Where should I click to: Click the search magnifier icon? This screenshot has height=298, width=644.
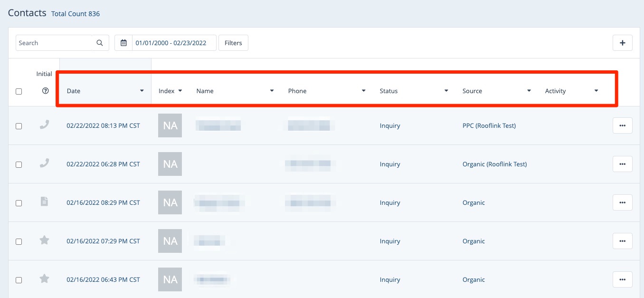[x=100, y=43]
